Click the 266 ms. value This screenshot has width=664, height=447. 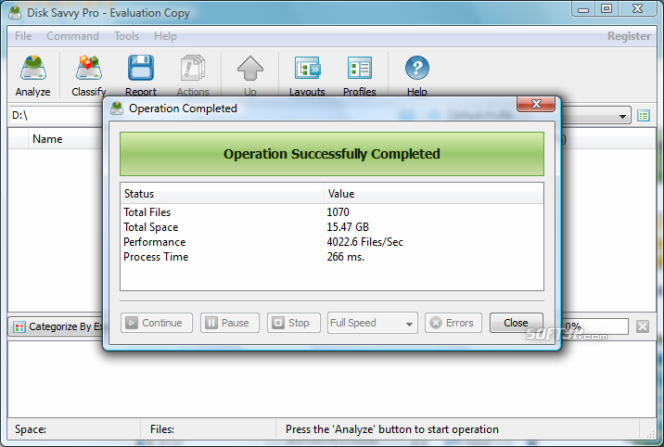click(346, 257)
